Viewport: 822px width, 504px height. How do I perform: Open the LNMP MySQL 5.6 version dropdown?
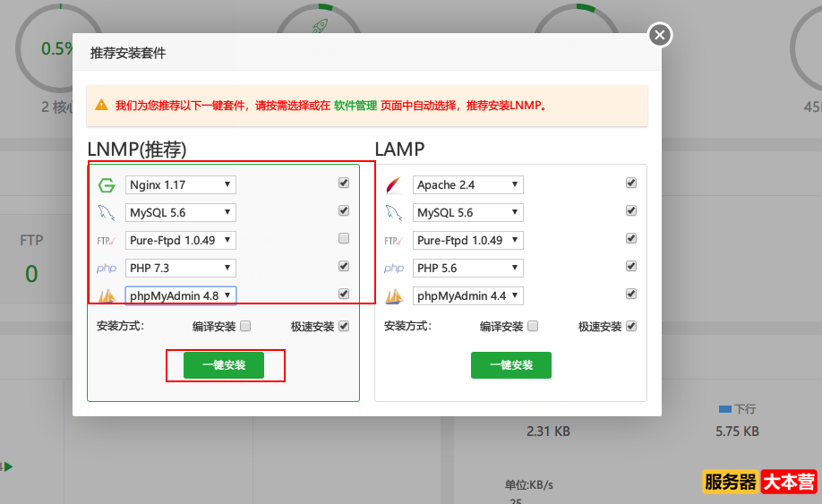[180, 213]
